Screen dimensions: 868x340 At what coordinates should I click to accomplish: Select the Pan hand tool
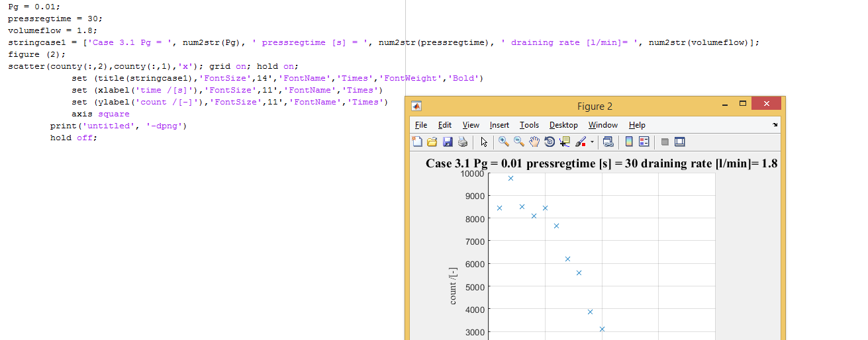tap(534, 142)
